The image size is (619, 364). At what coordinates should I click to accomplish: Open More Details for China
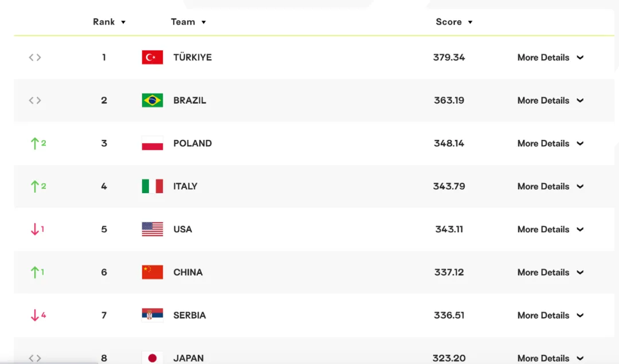pos(550,272)
